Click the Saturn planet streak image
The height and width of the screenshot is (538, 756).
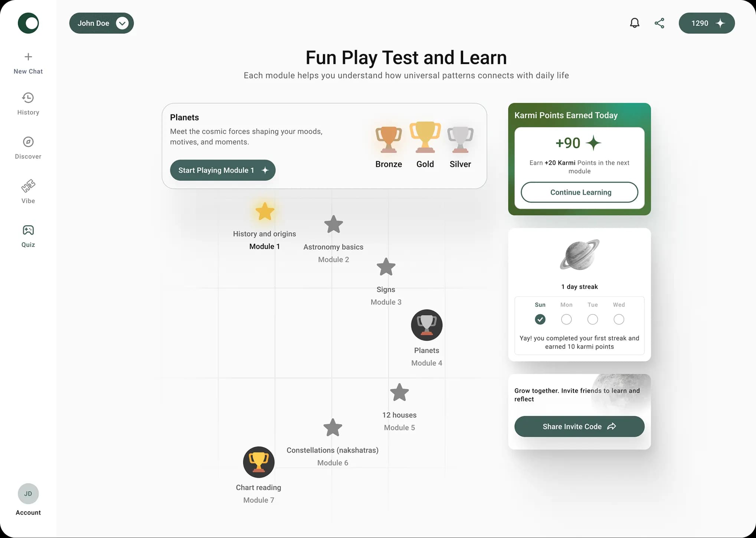[579, 255]
